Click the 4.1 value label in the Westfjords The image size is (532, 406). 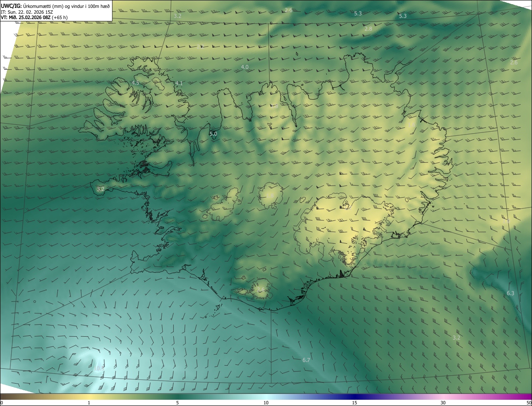click(x=179, y=83)
